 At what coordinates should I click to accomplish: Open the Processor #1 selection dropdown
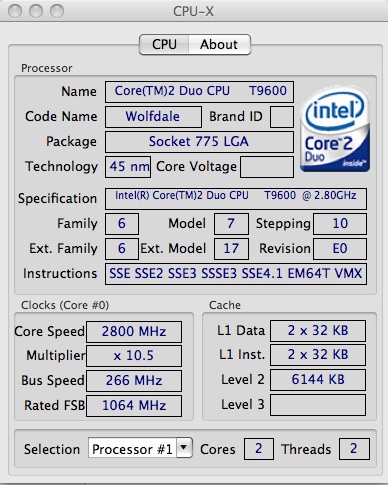(140, 449)
